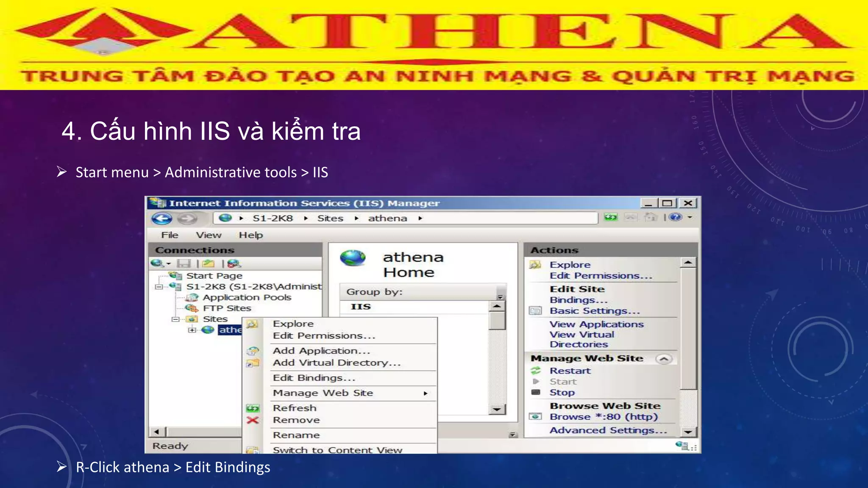868x488 pixels.
Task: Click the Restart green arrows icon
Action: (x=536, y=371)
